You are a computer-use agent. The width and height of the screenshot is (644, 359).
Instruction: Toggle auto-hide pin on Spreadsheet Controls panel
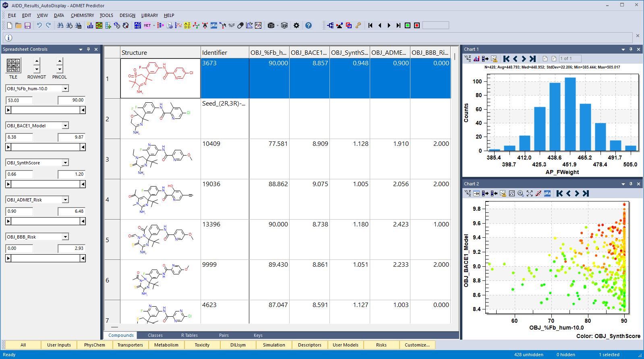[88, 49]
